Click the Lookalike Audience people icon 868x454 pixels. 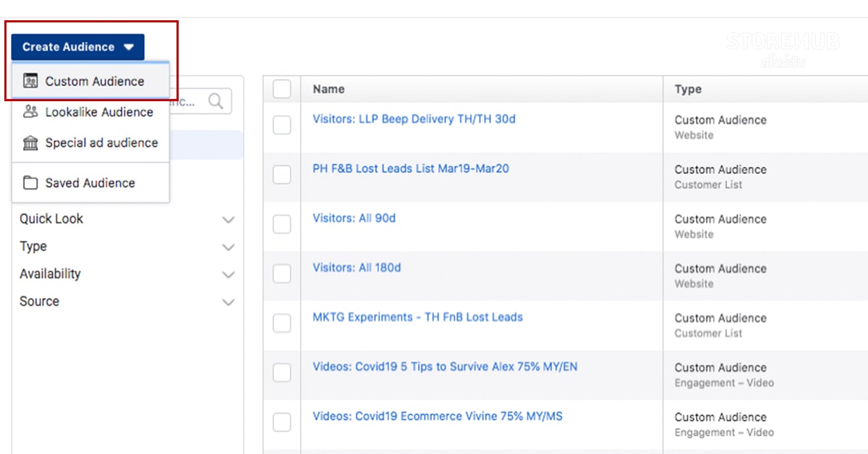click(30, 112)
